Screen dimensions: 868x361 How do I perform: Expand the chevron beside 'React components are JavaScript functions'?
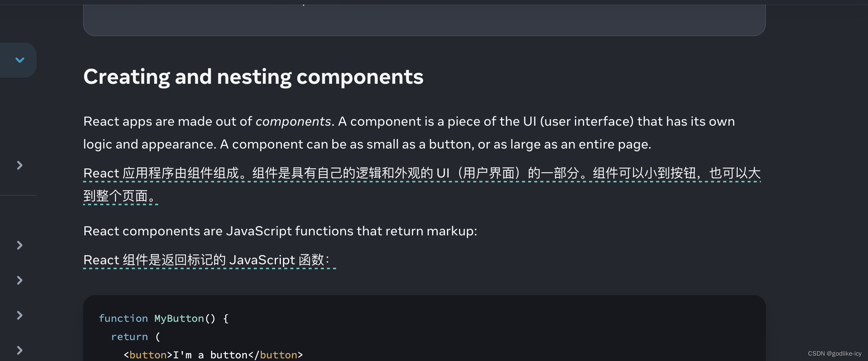(19, 245)
